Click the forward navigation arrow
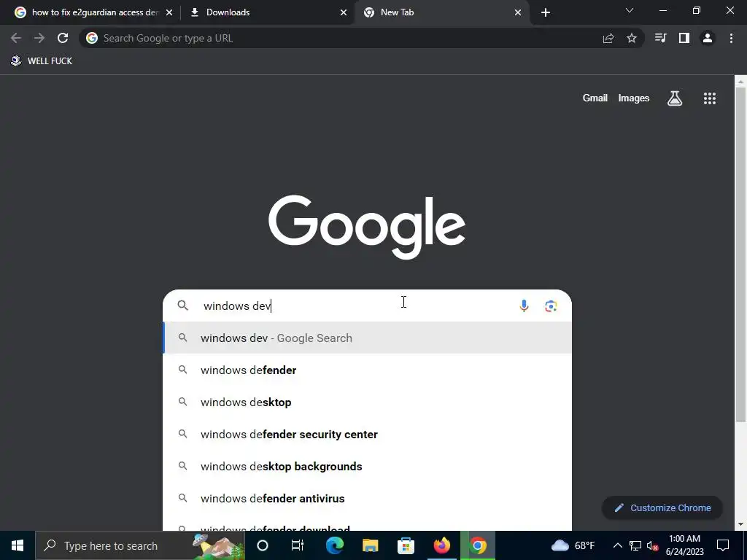Screen dimensions: 747x560 tap(39, 38)
